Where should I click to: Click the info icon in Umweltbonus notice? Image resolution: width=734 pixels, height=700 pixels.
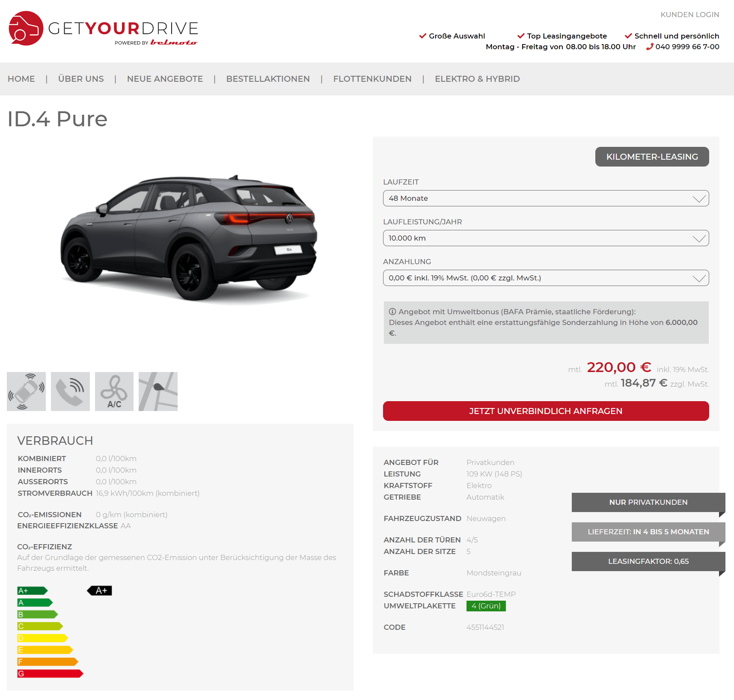(x=392, y=312)
